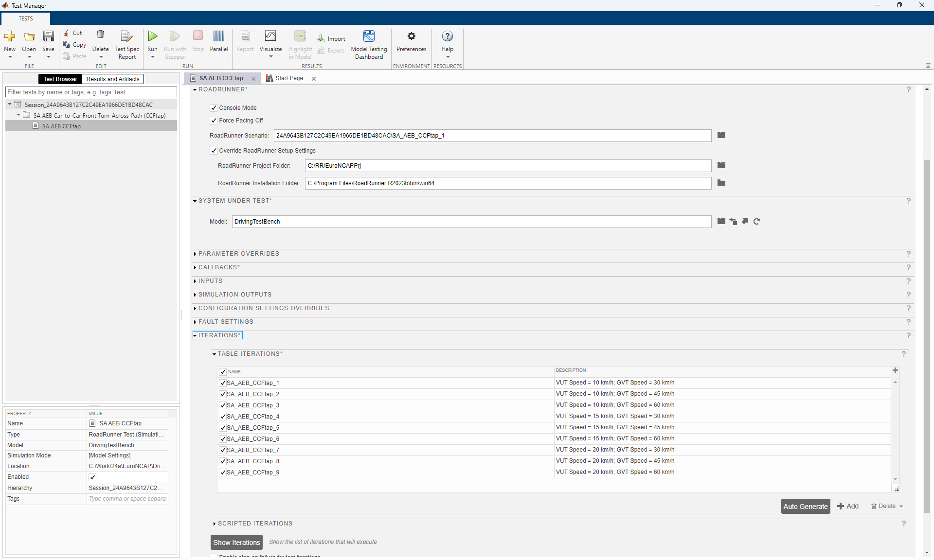Click the green Run button
The image size is (934, 560).
coord(152,37)
